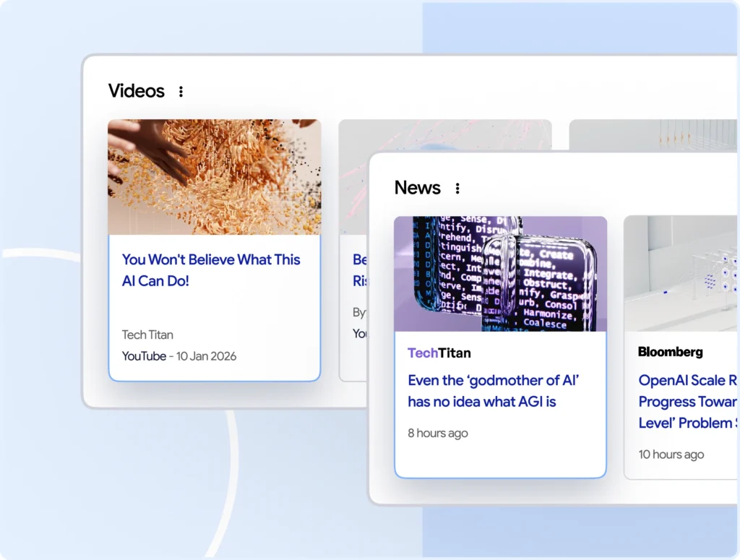Click the 'Tech Titan' channel name in Videos

coord(147,335)
